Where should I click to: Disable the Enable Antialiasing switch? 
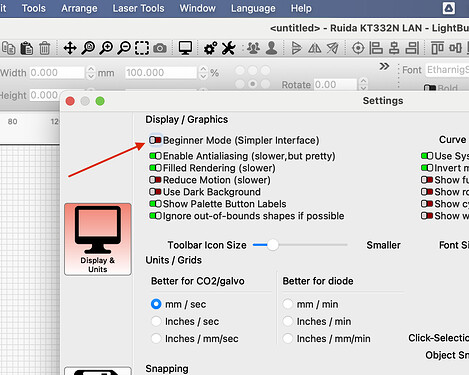(x=155, y=156)
